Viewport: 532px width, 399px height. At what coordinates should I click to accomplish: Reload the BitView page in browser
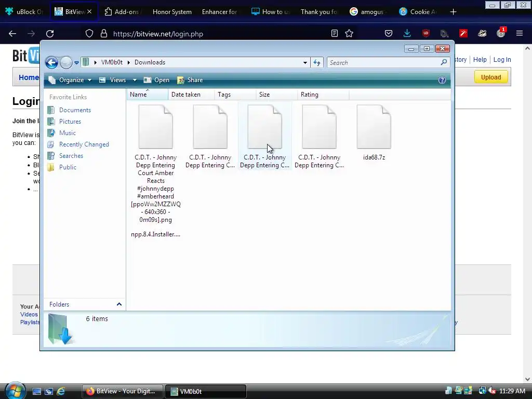coord(50,34)
